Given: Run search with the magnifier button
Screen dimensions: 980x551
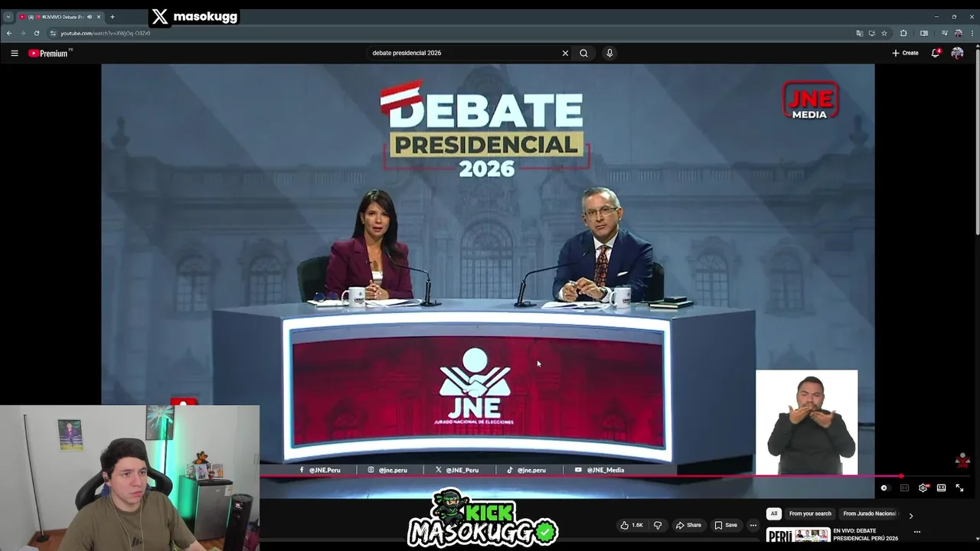Looking at the screenshot, I should click(x=583, y=53).
